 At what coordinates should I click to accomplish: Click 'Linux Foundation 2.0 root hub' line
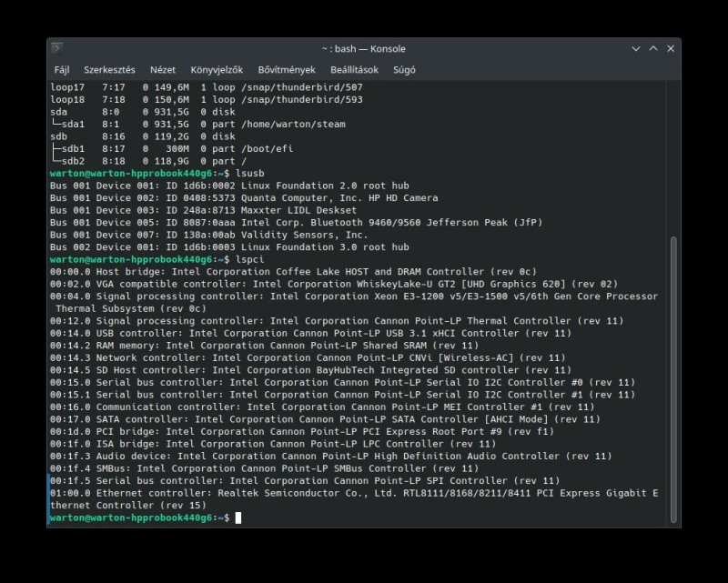coord(230,186)
